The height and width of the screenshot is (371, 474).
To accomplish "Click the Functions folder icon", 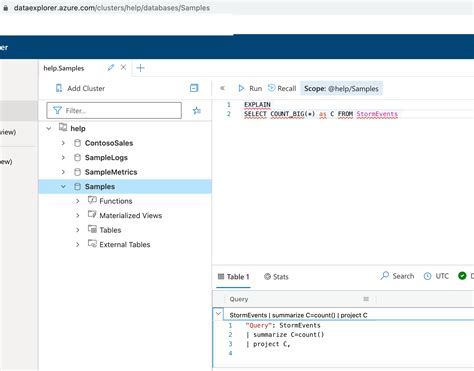I will [92, 200].
